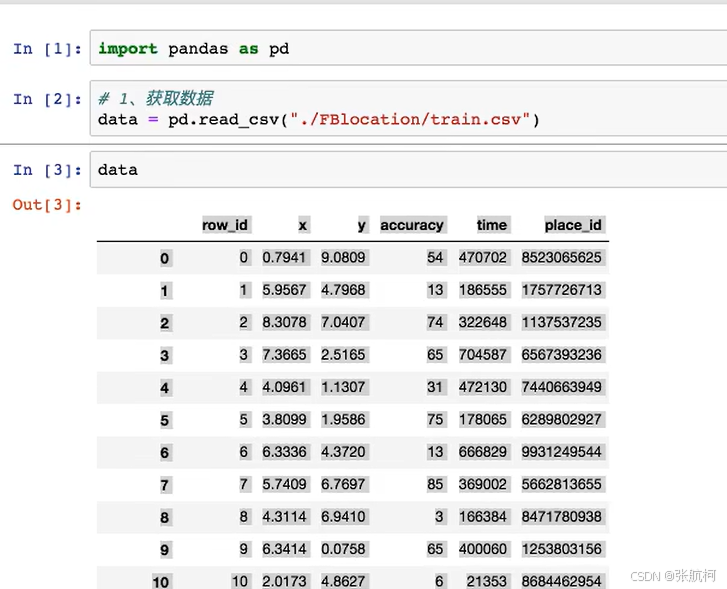
Task: Click x value 5.9567
Action: coord(285,290)
